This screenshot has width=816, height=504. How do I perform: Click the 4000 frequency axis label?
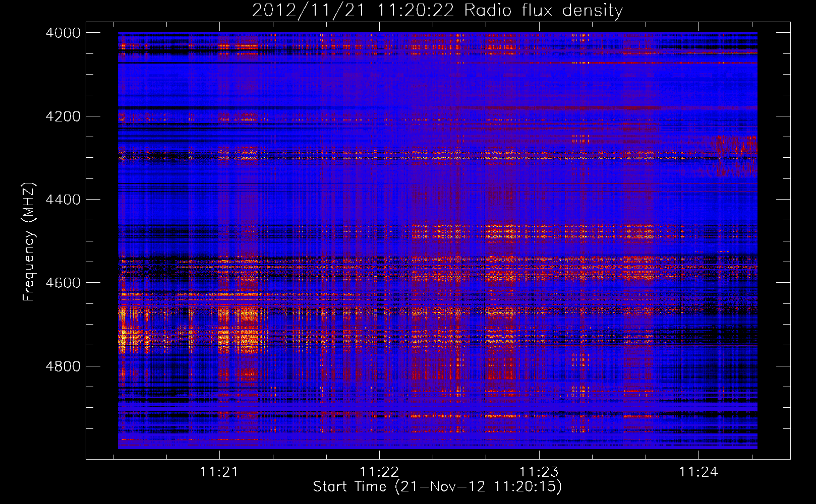[x=63, y=33]
